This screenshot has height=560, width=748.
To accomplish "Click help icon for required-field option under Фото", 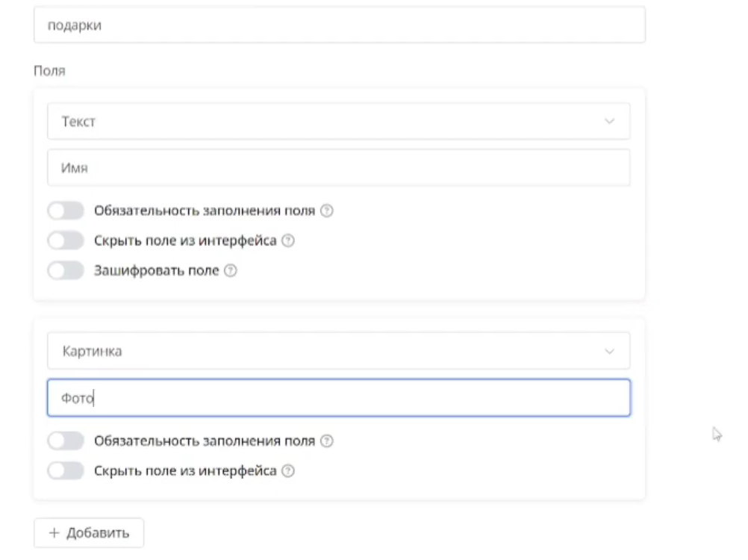I will tap(326, 441).
